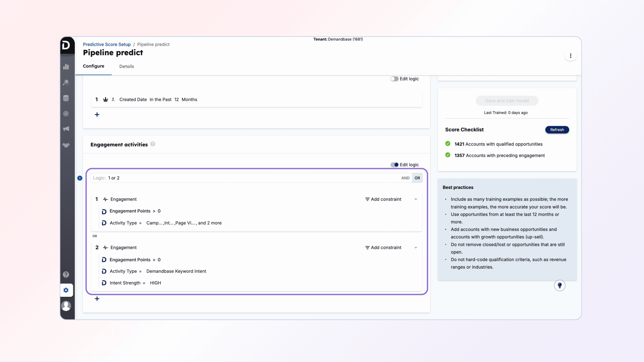The image size is (644, 362).
Task: Switch to the Details tab
Action: (127, 66)
